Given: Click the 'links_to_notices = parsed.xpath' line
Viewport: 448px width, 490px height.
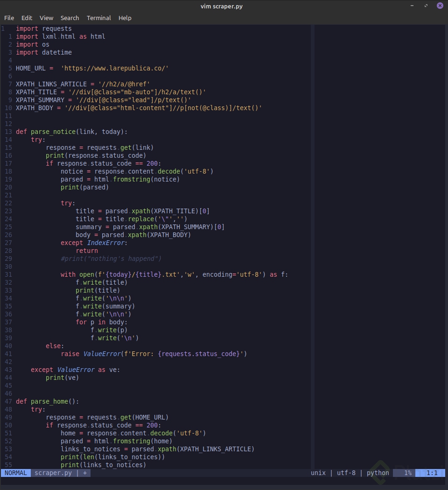Looking at the screenshot, I should [x=157, y=449].
